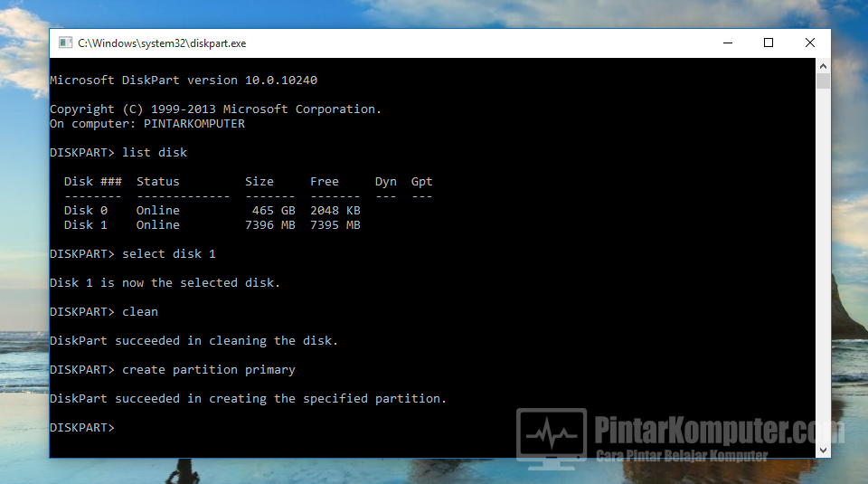Screen dimensions: 868x484
Task: Click the '7395 MB' free value
Action: point(335,225)
